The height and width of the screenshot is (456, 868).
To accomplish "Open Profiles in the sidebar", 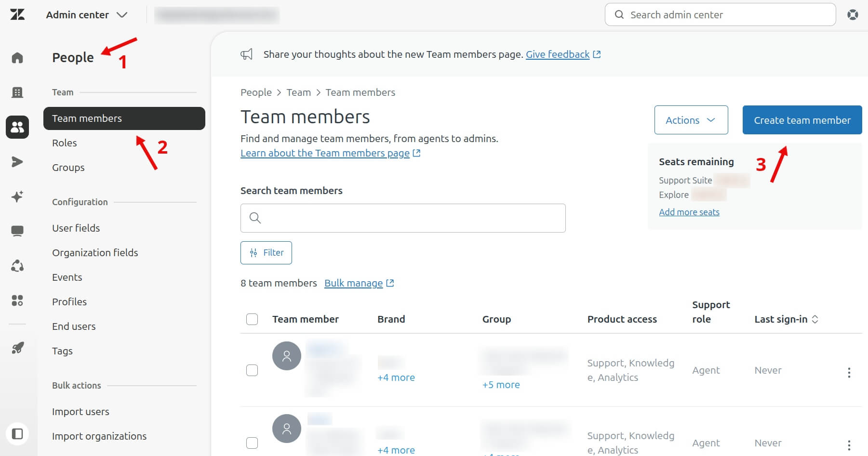I will [69, 302].
